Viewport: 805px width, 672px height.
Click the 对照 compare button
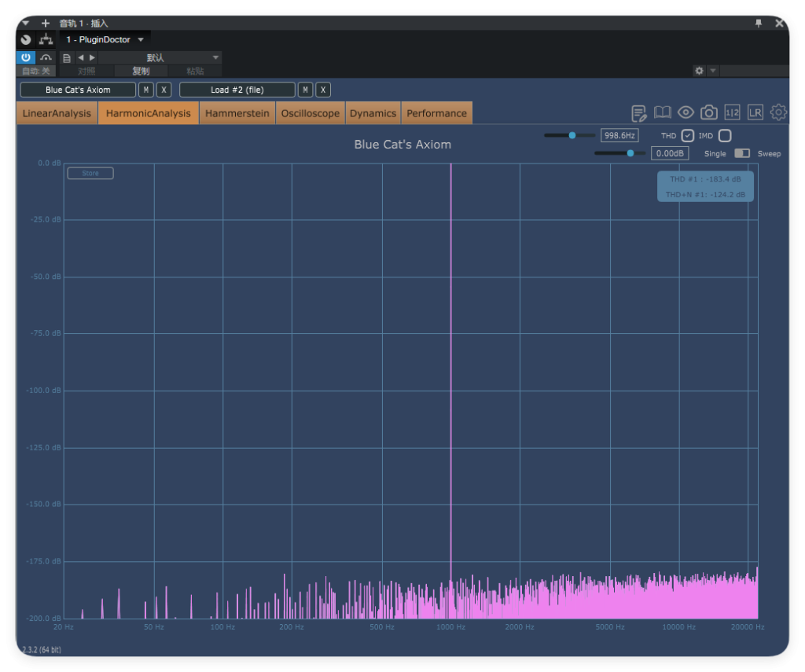tap(86, 71)
